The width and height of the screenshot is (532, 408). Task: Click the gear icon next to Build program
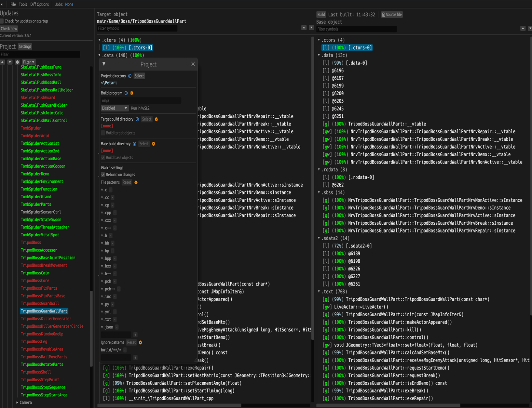click(x=132, y=93)
